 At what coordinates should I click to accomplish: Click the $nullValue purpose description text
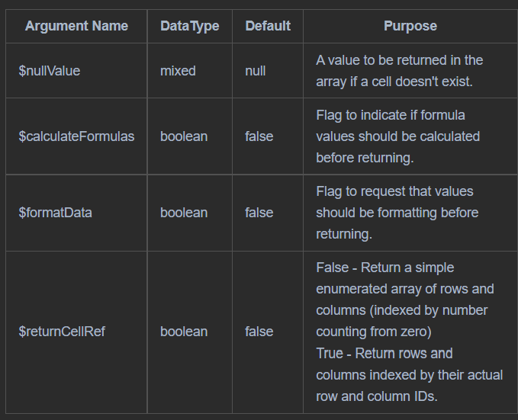tap(399, 71)
